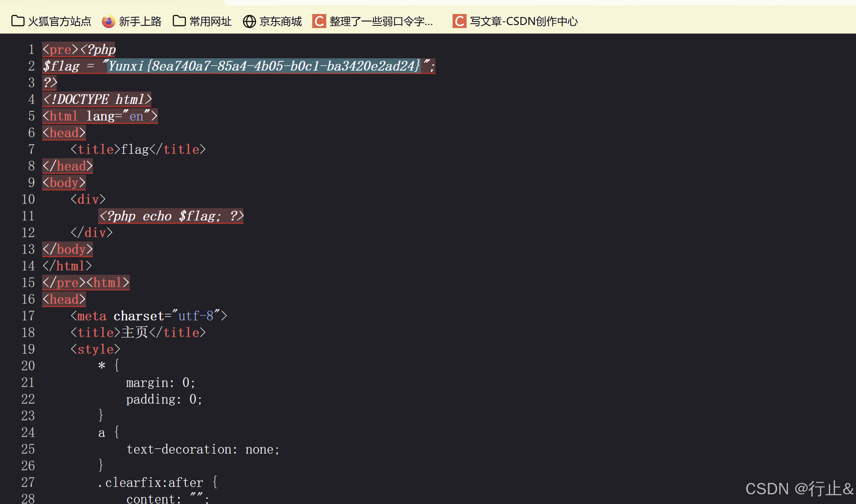
Task: Click the meta charset utf-8 line
Action: (x=148, y=316)
